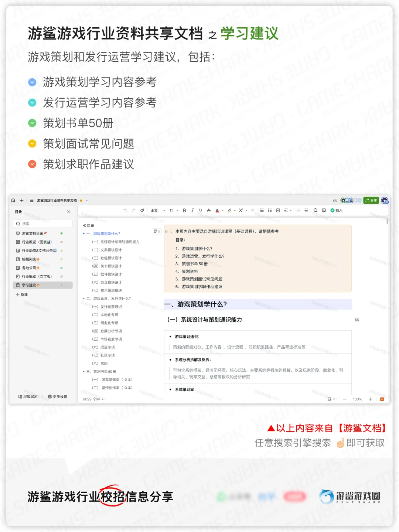The height and width of the screenshot is (532, 399).
Task: Click the underline icon in the toolbar
Action: coord(200,210)
